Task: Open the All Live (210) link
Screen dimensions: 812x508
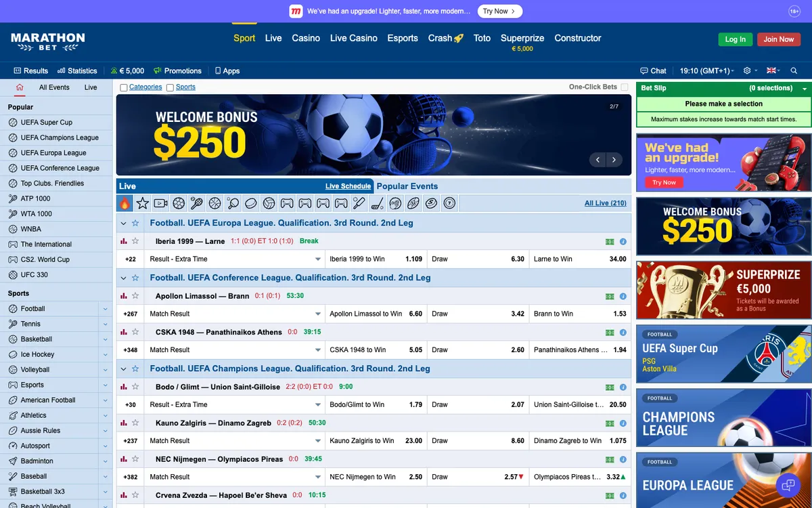Action: (x=606, y=203)
